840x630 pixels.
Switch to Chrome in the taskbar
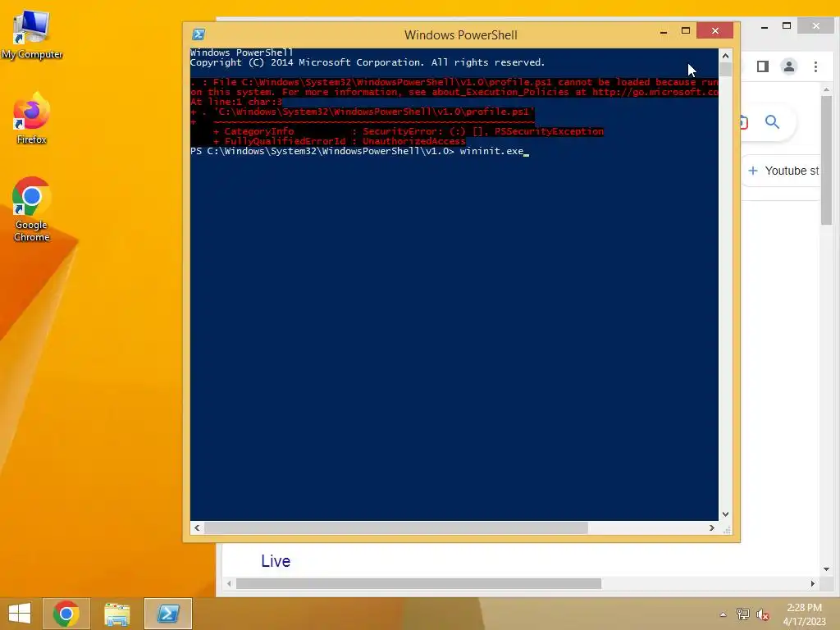(x=66, y=614)
